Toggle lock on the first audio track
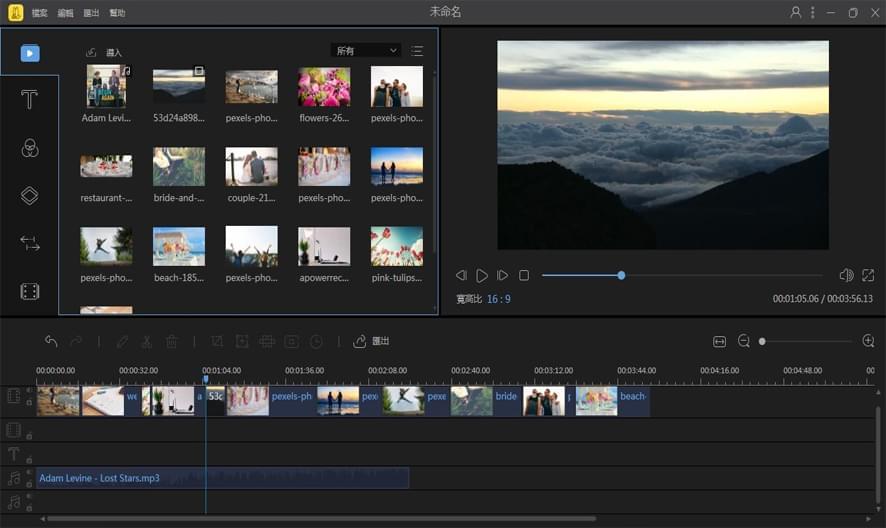 [x=29, y=484]
